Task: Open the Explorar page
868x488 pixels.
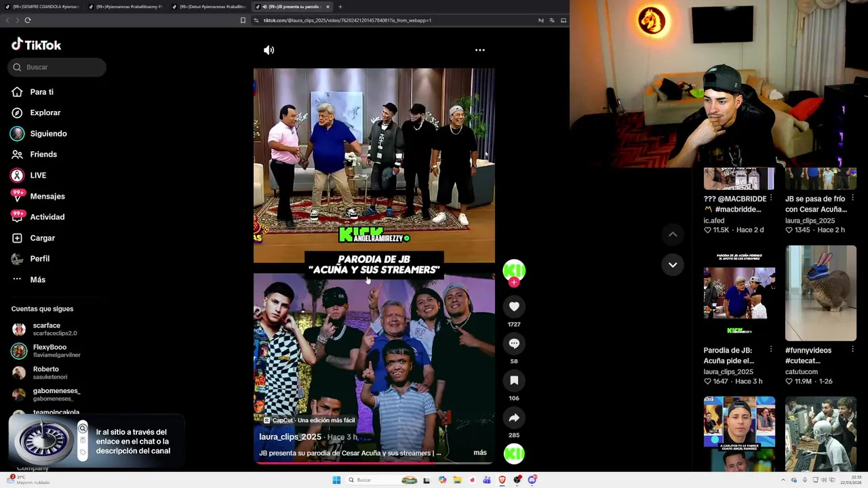Action: [x=45, y=113]
